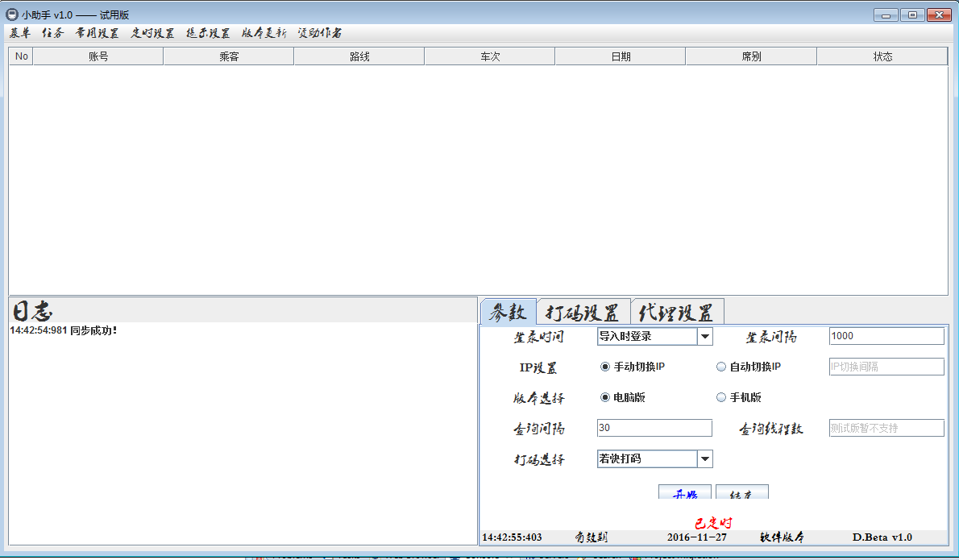Select the 自动切换IP radio button
Screen dimensions: 959x560
pos(721,367)
